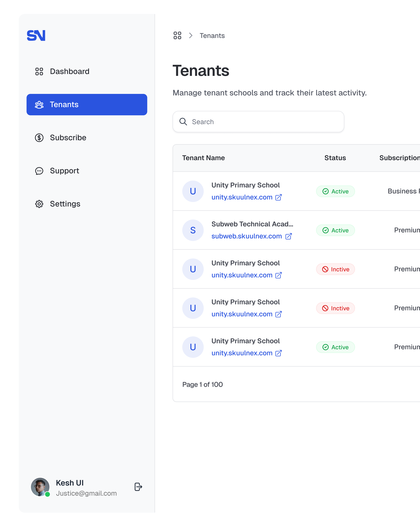Click the Status column header
Screen dimensions: 420x525
click(x=335, y=158)
